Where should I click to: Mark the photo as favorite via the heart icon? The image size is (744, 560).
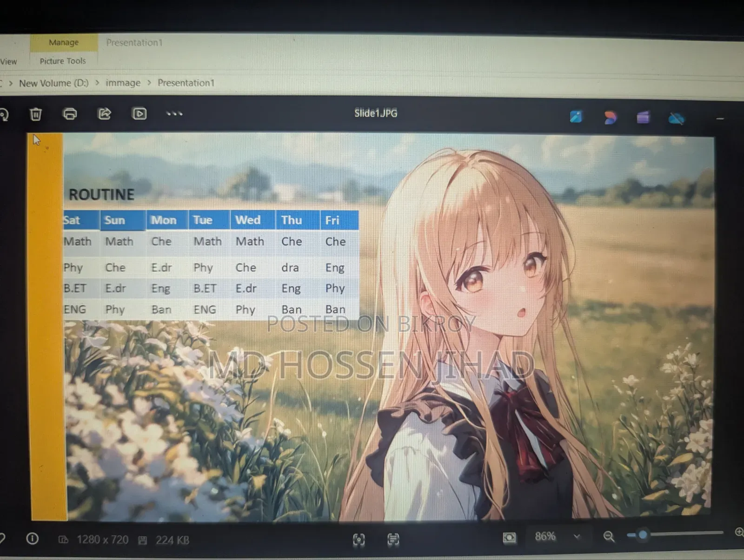click(2, 538)
